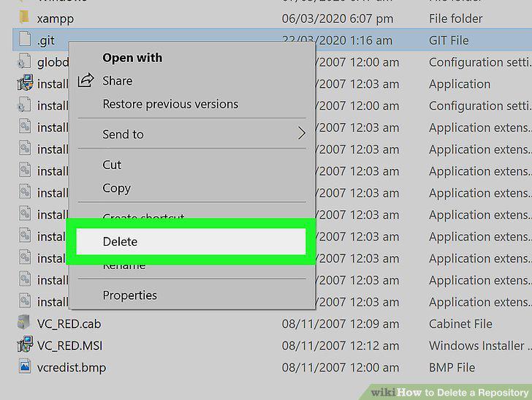
Task: Choose Open with from the context menu
Action: 132,58
